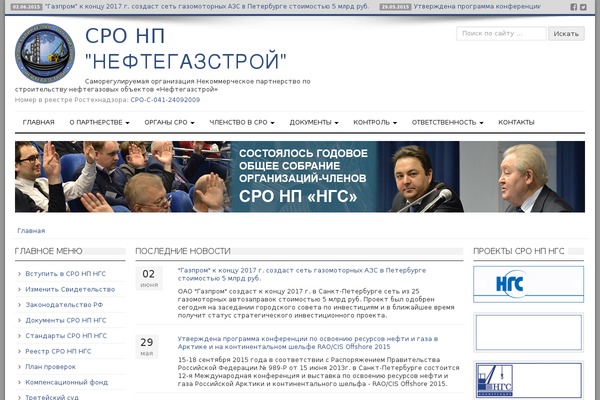Click the ПРОЕКТЫ СРО НП НГС heading
600x400 pixels.
point(518,251)
